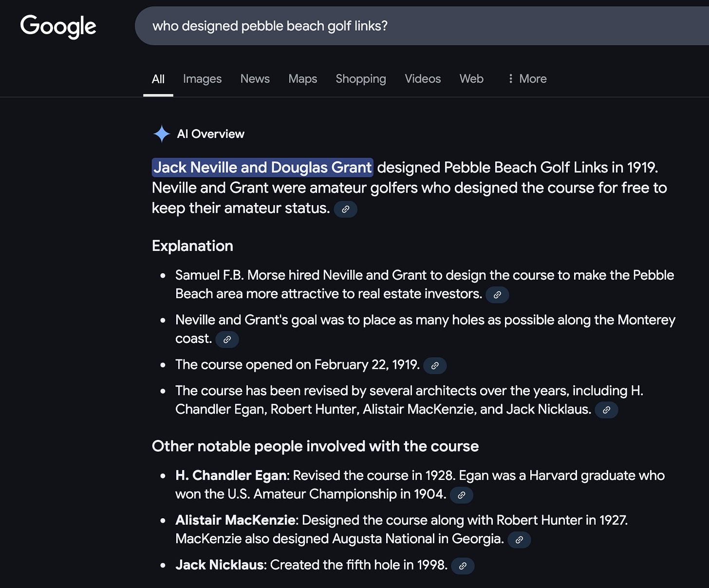
Task: Open source link after 'Monterey coast'
Action: 227,340
